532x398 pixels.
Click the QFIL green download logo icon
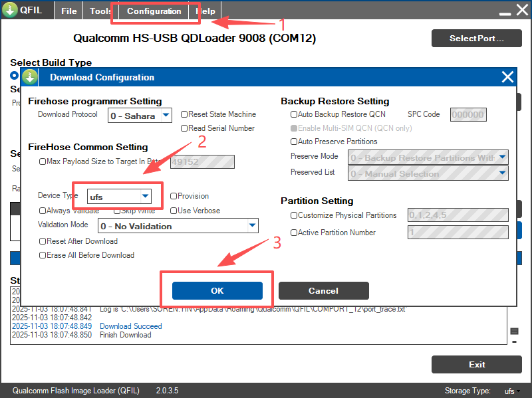pos(11,11)
